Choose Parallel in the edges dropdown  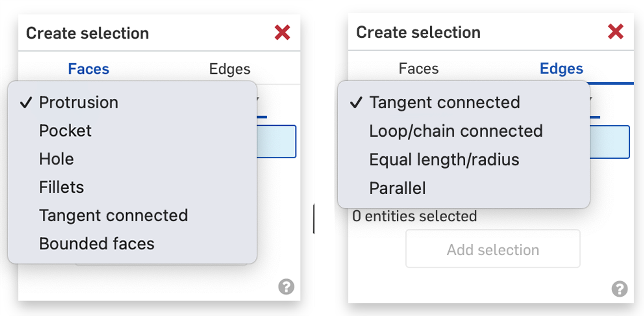(x=397, y=188)
